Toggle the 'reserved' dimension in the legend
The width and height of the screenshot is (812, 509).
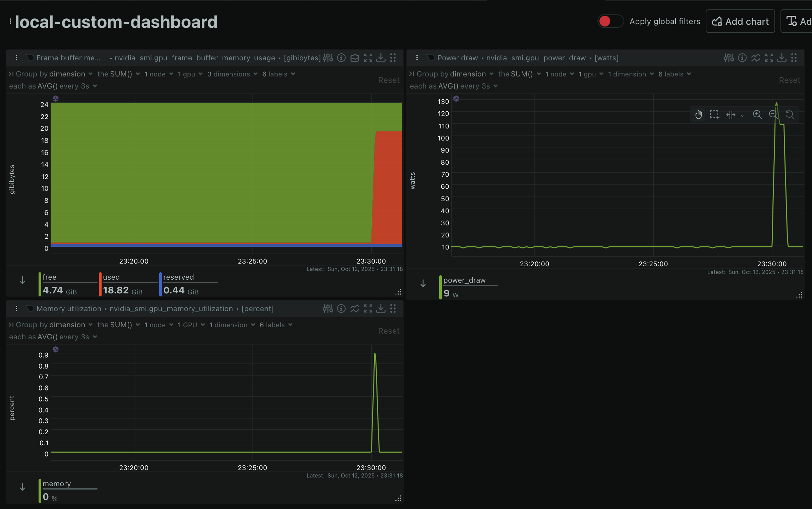178,277
